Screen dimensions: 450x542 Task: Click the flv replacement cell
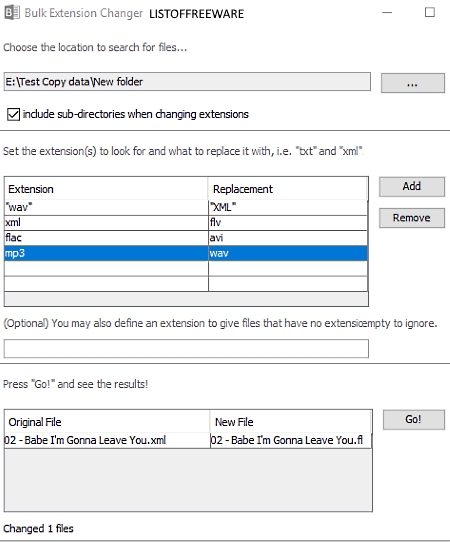coord(288,223)
